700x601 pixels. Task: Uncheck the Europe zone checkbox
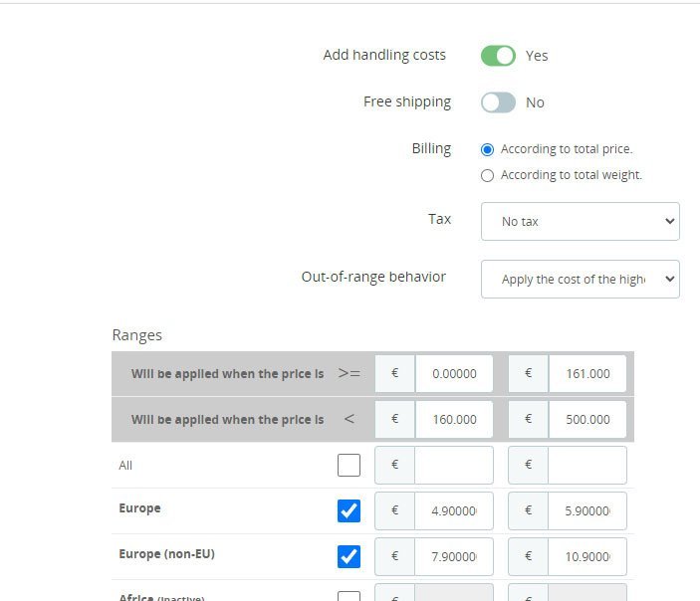[x=349, y=510]
